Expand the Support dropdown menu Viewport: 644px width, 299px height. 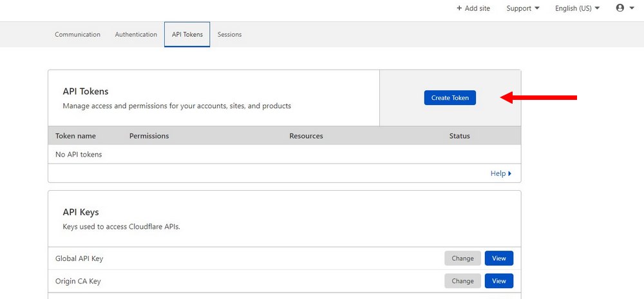pos(523,8)
